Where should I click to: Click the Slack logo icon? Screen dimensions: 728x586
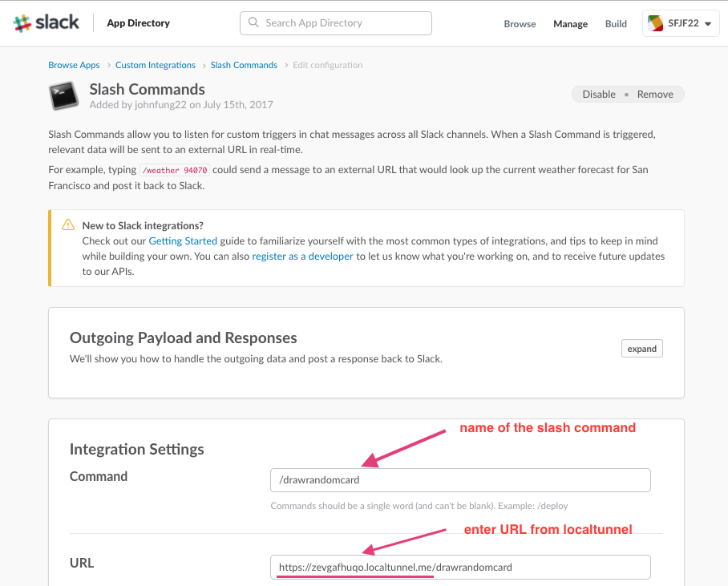click(x=22, y=22)
